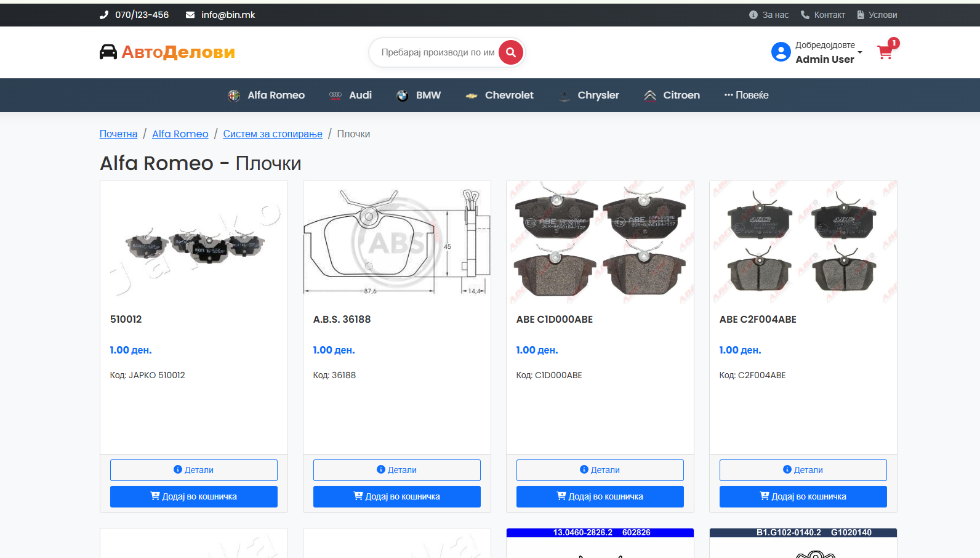Click the red search magnifier button
Image resolution: width=980 pixels, height=558 pixels.
point(510,52)
